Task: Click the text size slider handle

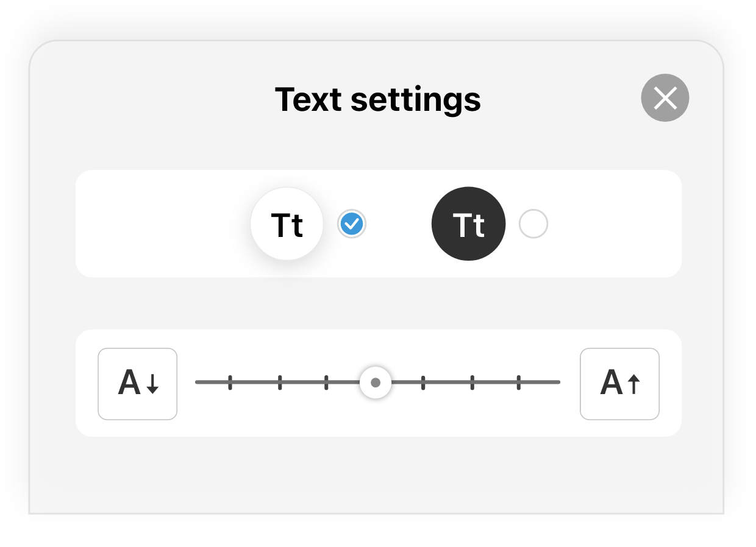Action: click(376, 383)
